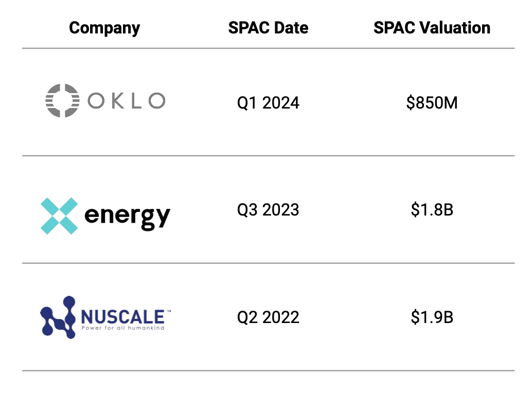Click the $1.8B valuation cell

point(432,209)
